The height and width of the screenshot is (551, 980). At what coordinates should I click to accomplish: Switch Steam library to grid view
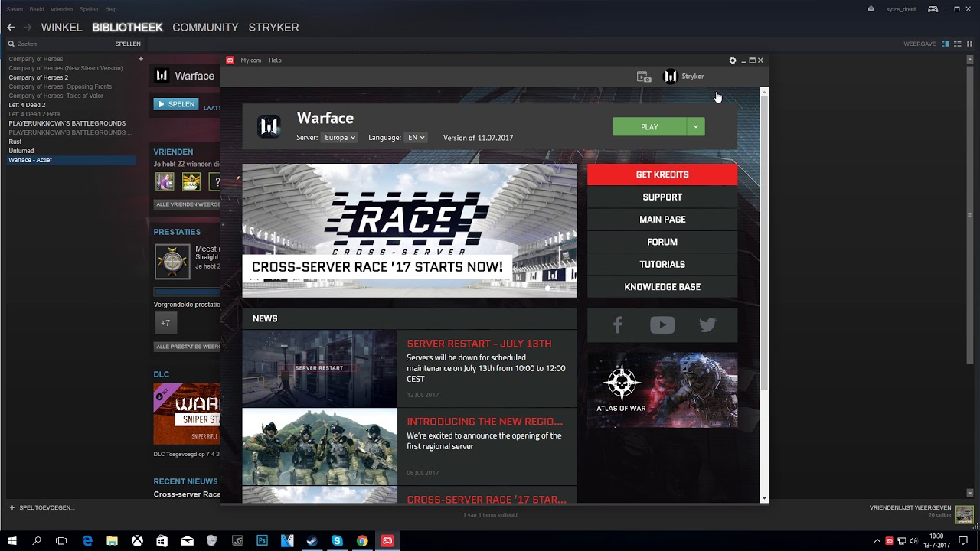click(x=969, y=44)
